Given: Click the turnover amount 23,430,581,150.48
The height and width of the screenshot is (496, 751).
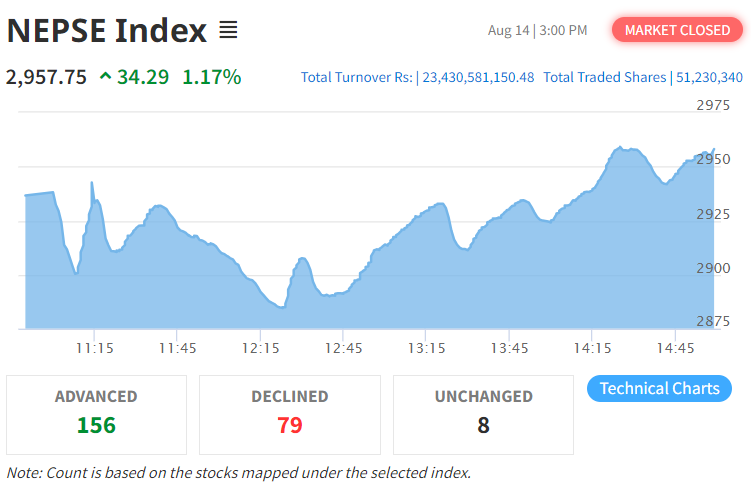Looking at the screenshot, I should click(478, 77).
